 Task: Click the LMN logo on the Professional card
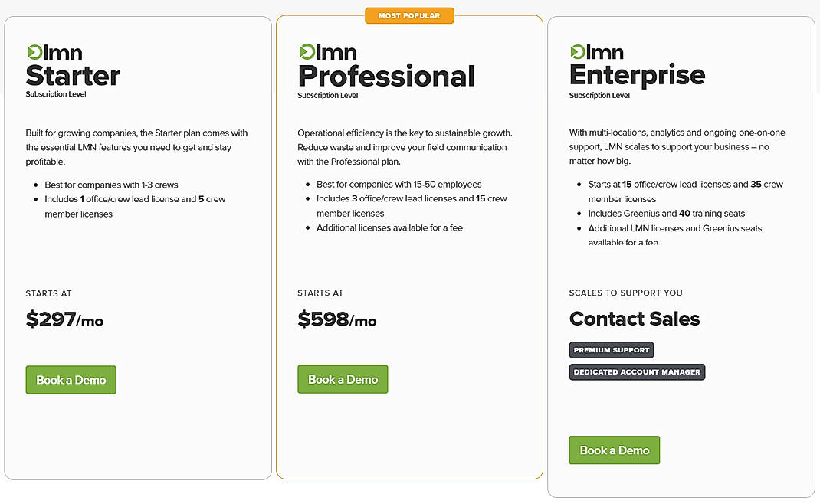326,52
